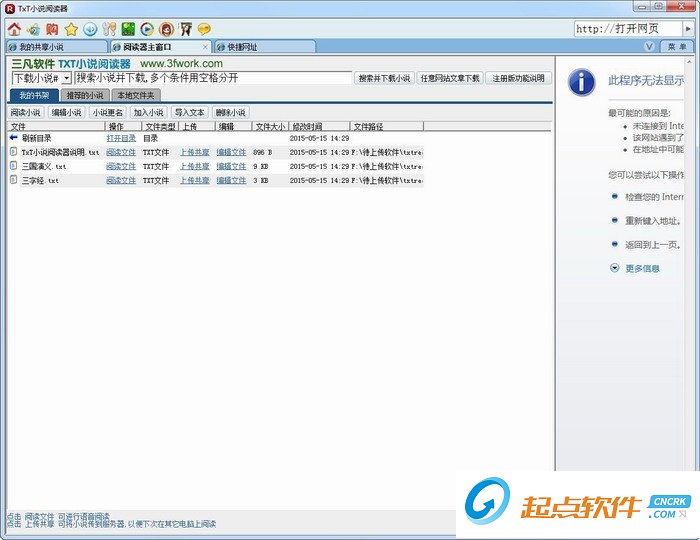The width and height of the screenshot is (700, 540).
Task: Click file icon of 三字经.txt
Action: click(14, 180)
